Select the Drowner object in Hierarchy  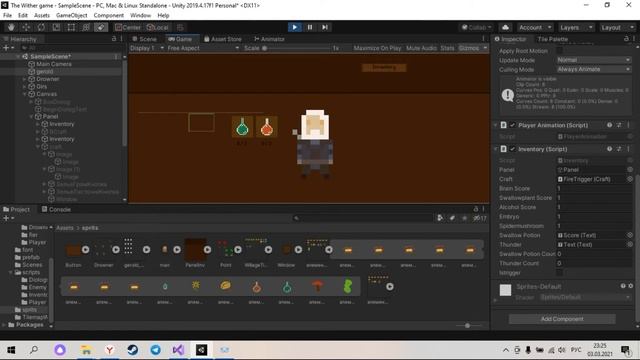coord(47,79)
